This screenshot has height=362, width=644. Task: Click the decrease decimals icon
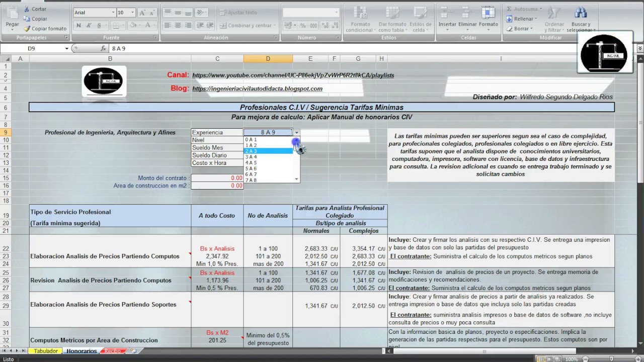[x=335, y=25]
